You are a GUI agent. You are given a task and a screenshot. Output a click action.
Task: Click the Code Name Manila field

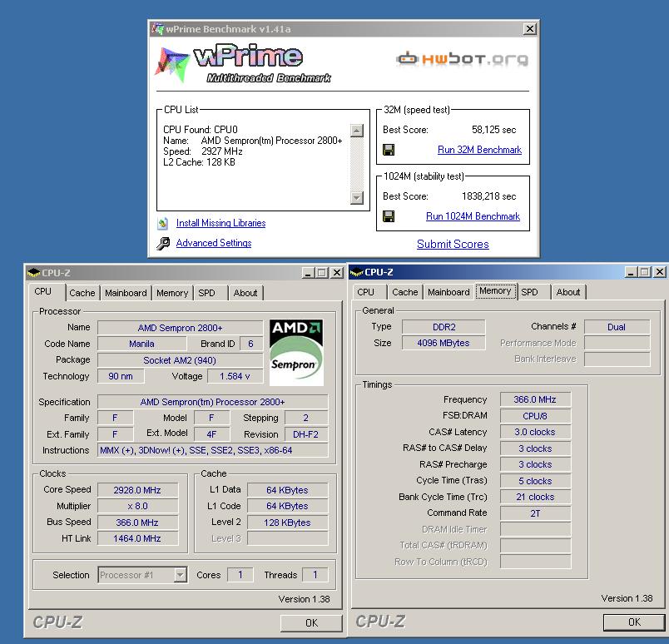pos(141,344)
